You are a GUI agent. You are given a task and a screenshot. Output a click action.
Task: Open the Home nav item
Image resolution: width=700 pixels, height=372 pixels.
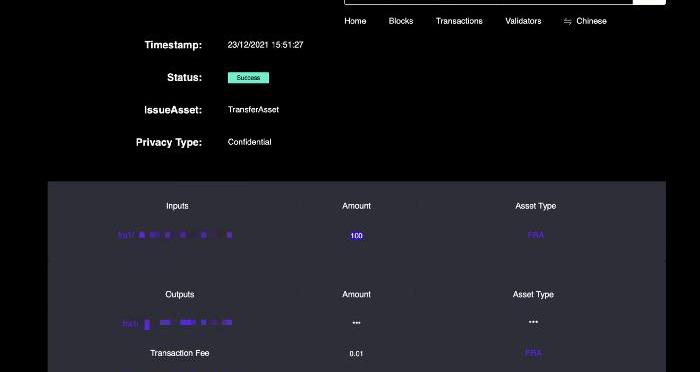point(355,21)
